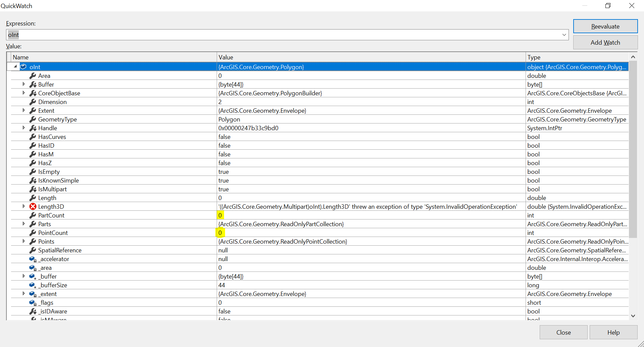Select the PointCount value cell
This screenshot has height=347, width=644.
(371, 233)
